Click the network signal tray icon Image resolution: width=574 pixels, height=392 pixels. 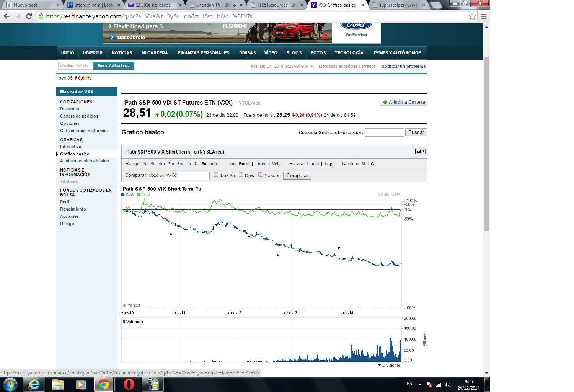[439, 385]
